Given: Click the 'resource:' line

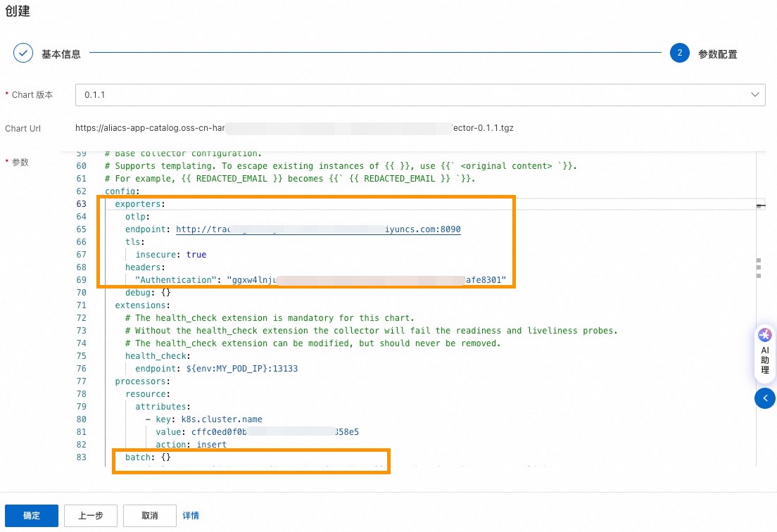Looking at the screenshot, I should [x=148, y=394].
